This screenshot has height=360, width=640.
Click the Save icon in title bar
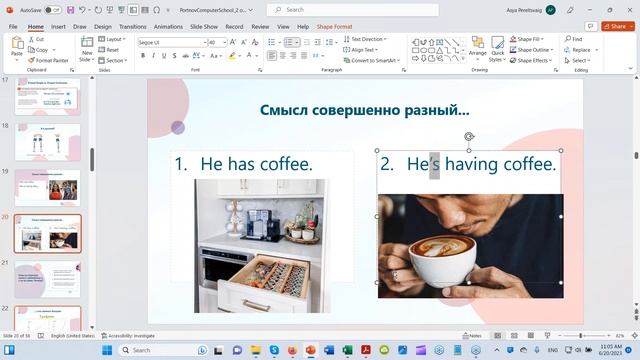point(71,10)
